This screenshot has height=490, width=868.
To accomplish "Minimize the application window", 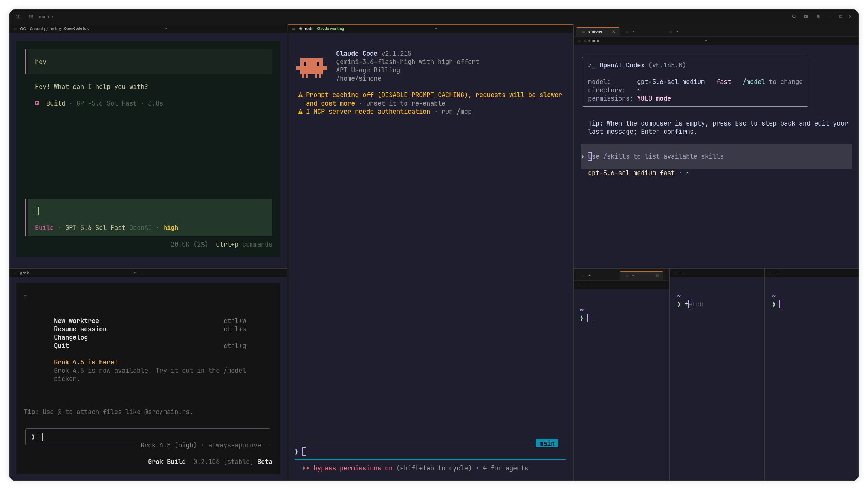I will (831, 17).
